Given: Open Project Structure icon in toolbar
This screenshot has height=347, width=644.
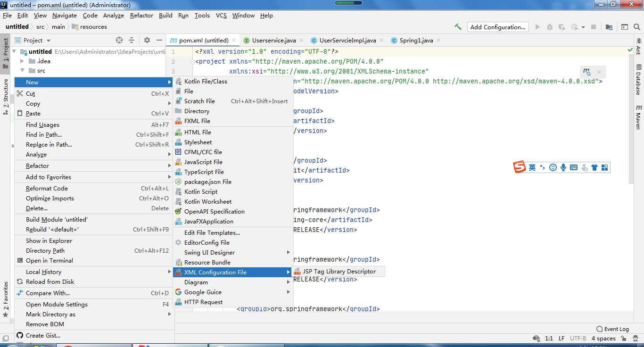Looking at the screenshot, I should tap(609, 27).
